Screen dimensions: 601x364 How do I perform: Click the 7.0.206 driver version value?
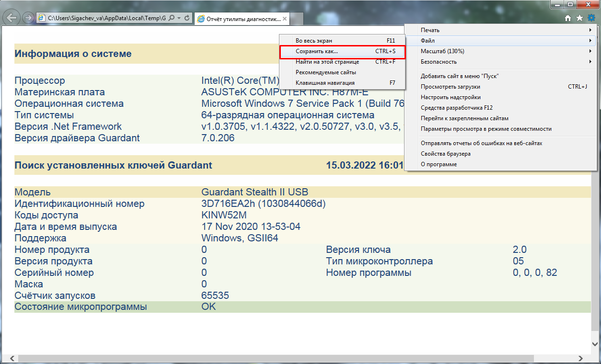coord(218,138)
